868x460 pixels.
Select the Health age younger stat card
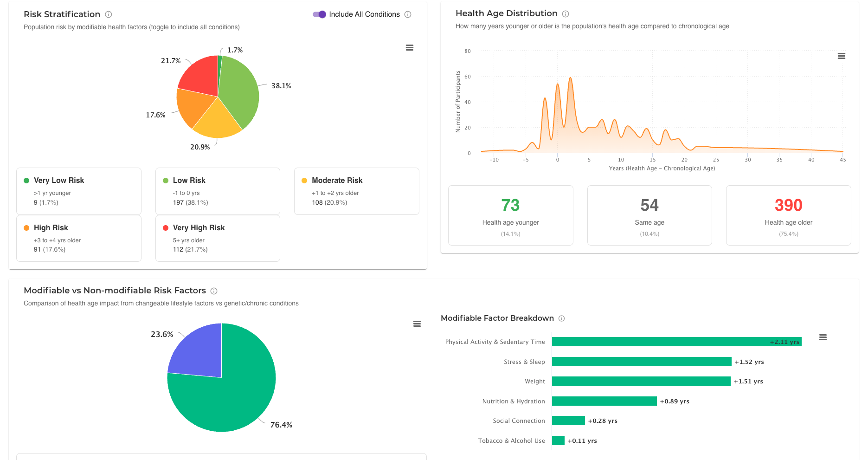tap(510, 215)
